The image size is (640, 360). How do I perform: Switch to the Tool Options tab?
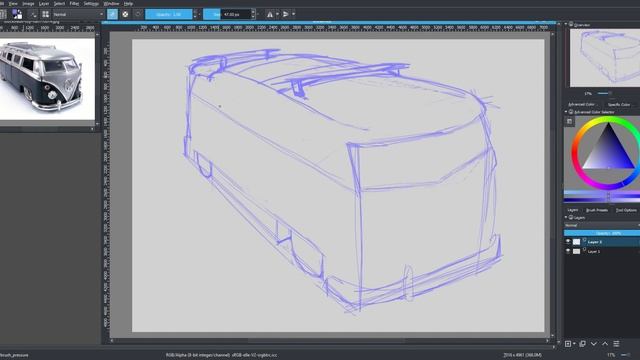tap(626, 210)
